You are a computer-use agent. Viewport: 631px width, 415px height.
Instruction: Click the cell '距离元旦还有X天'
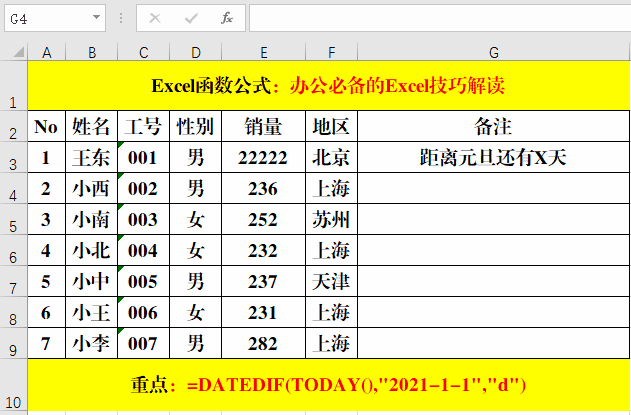494,157
